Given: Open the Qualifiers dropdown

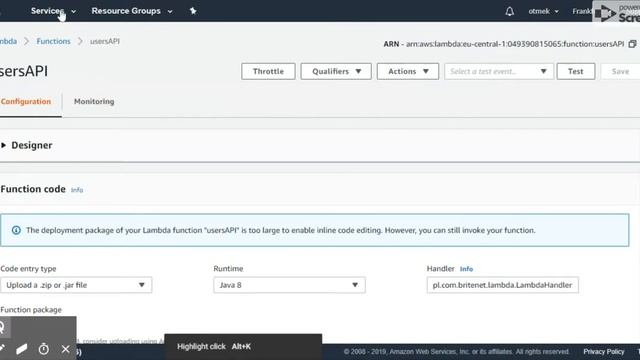Looking at the screenshot, I should [336, 71].
